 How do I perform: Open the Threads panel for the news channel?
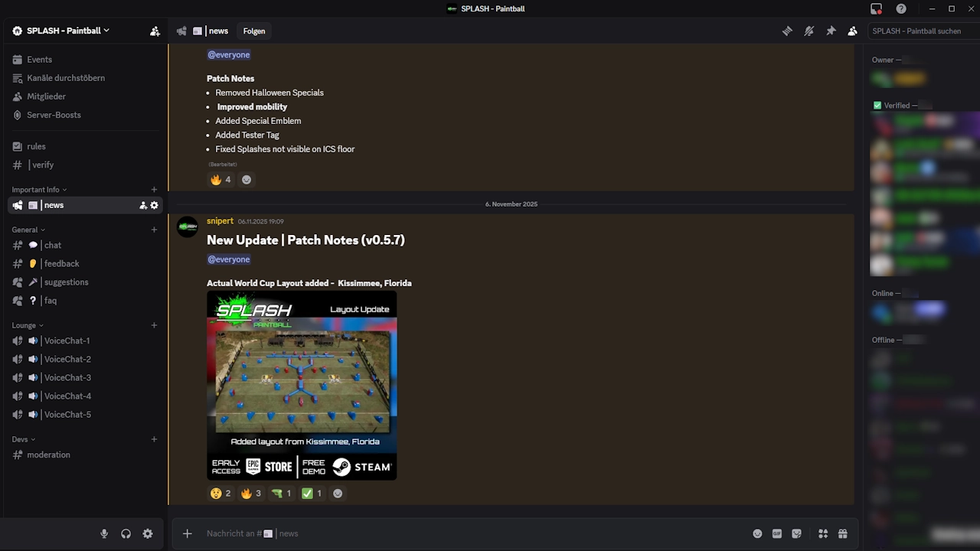click(787, 31)
